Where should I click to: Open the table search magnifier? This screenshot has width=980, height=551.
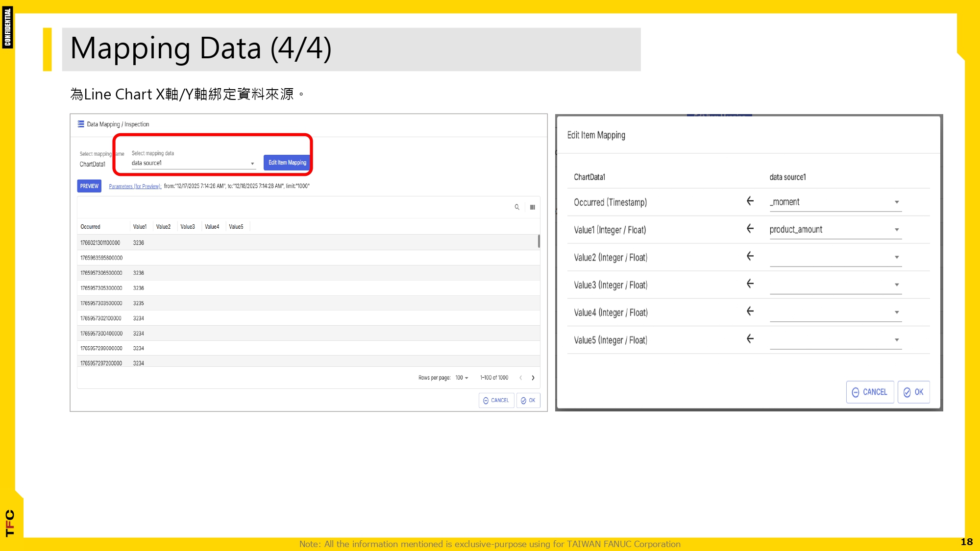[517, 207]
